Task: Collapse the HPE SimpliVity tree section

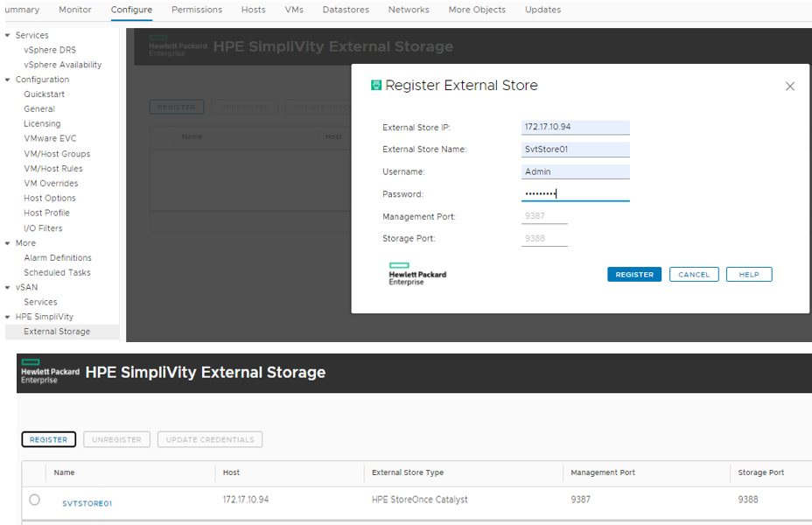Action: 8,317
